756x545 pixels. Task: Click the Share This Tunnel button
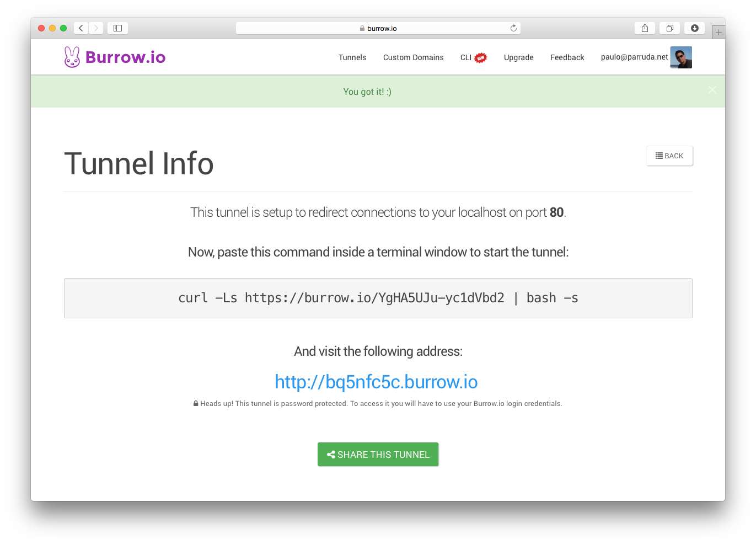(x=378, y=455)
